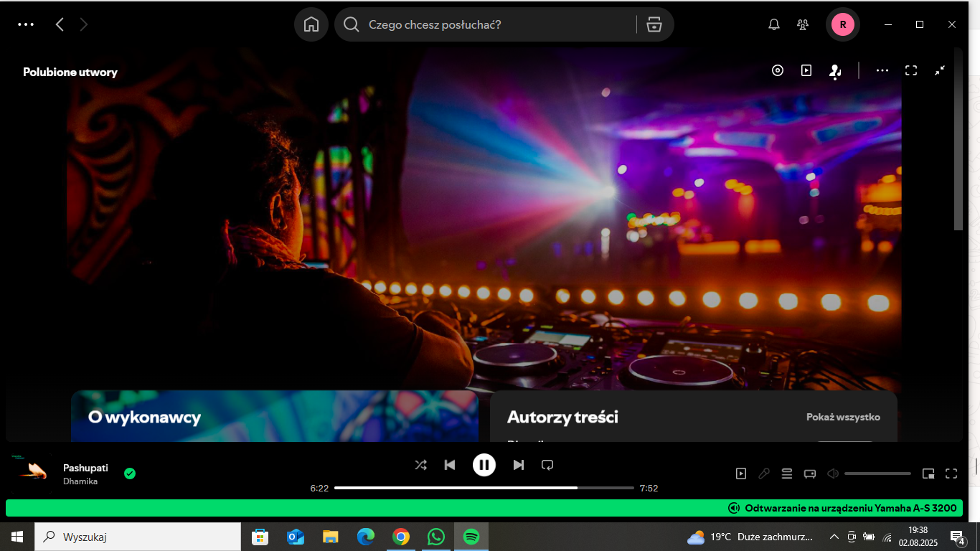This screenshot has width=980, height=551.
Task: Open the track title Pashupati
Action: pos(85,468)
